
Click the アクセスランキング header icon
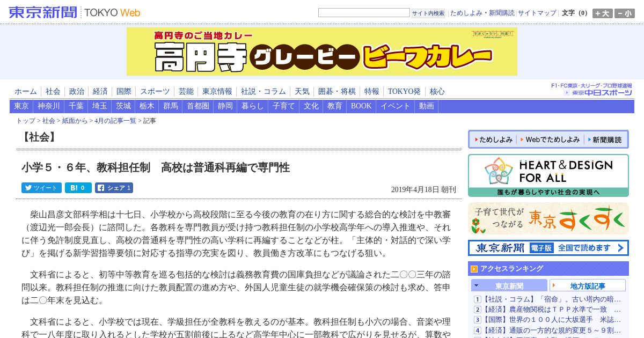tap(474, 269)
